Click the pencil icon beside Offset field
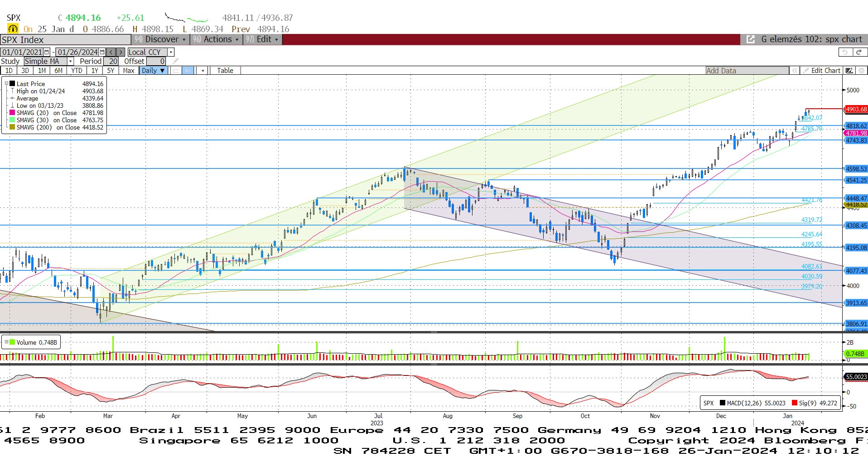The height and width of the screenshot is (476, 868). [175, 61]
